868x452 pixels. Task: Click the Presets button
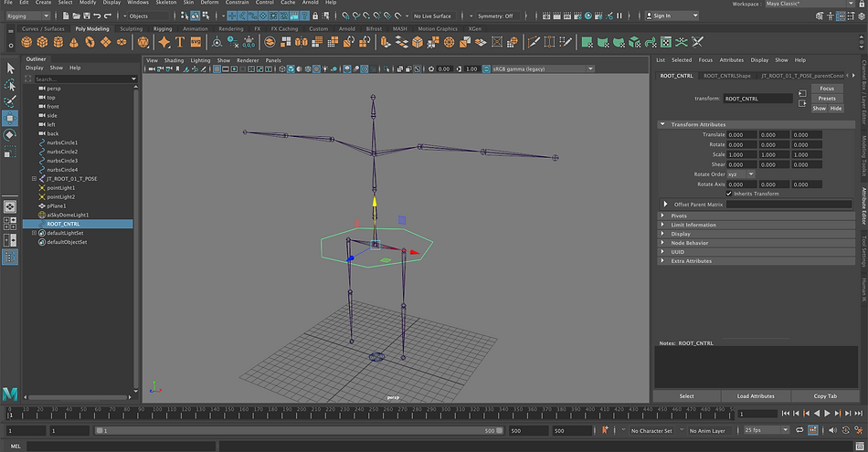[827, 99]
